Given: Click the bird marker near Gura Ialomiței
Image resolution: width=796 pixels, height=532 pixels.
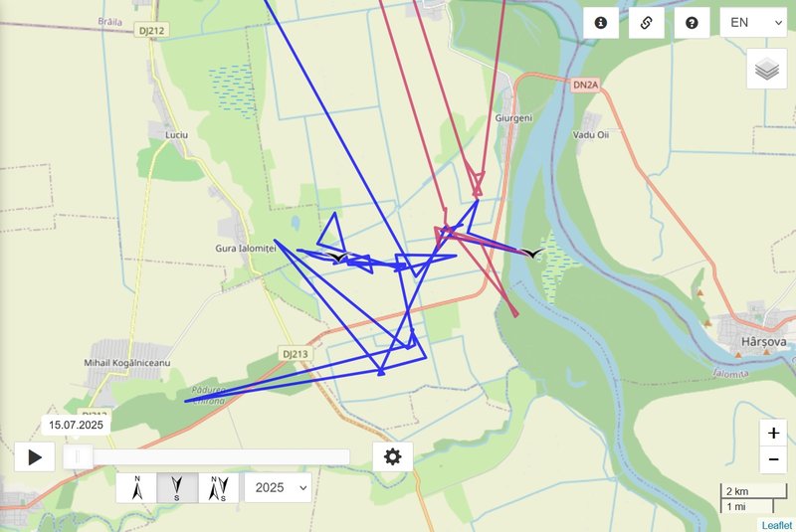Looking at the screenshot, I should 337,258.
